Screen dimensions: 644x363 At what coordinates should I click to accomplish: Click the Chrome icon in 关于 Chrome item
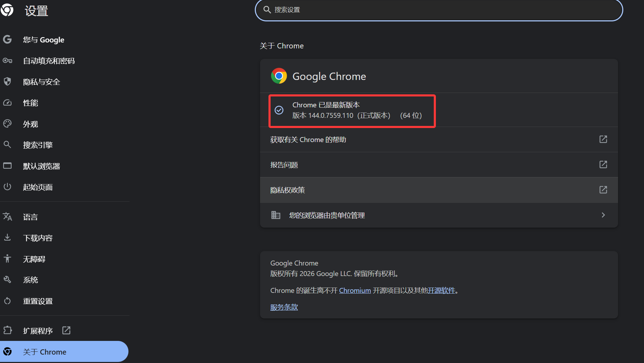click(x=7, y=351)
